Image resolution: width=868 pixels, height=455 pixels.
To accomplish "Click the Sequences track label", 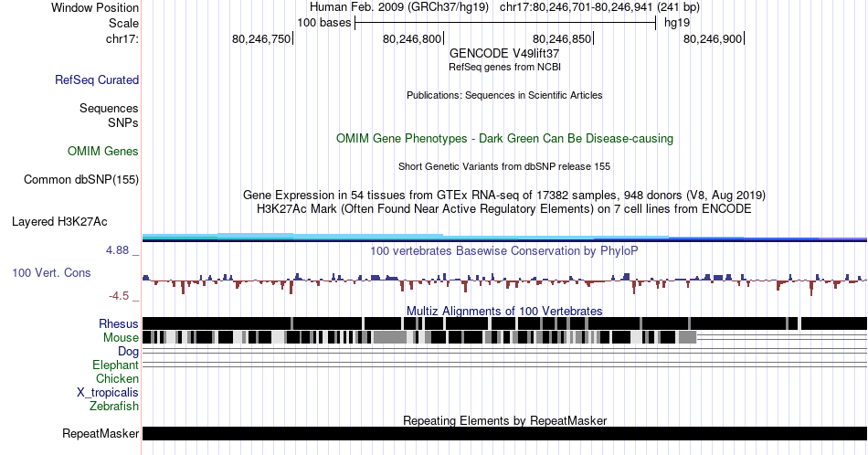I will (109, 108).
